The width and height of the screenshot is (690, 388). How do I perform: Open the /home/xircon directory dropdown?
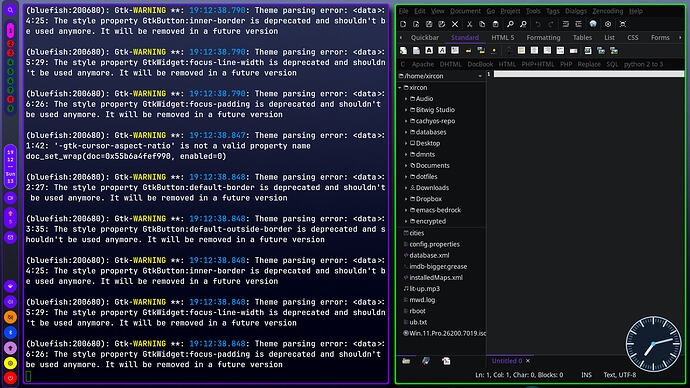click(441, 76)
